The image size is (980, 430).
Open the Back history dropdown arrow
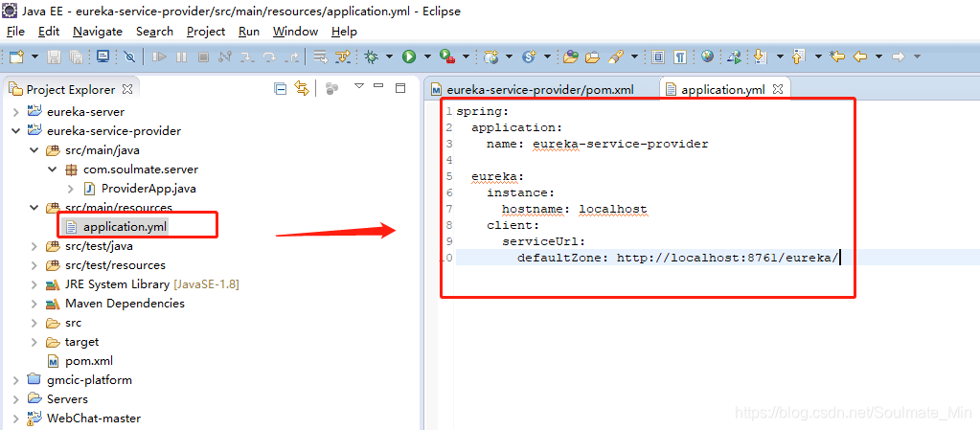coord(878,57)
